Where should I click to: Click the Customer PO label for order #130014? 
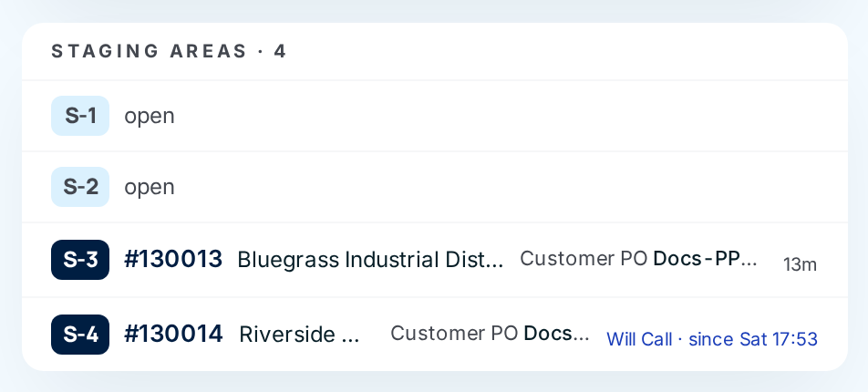click(x=454, y=334)
